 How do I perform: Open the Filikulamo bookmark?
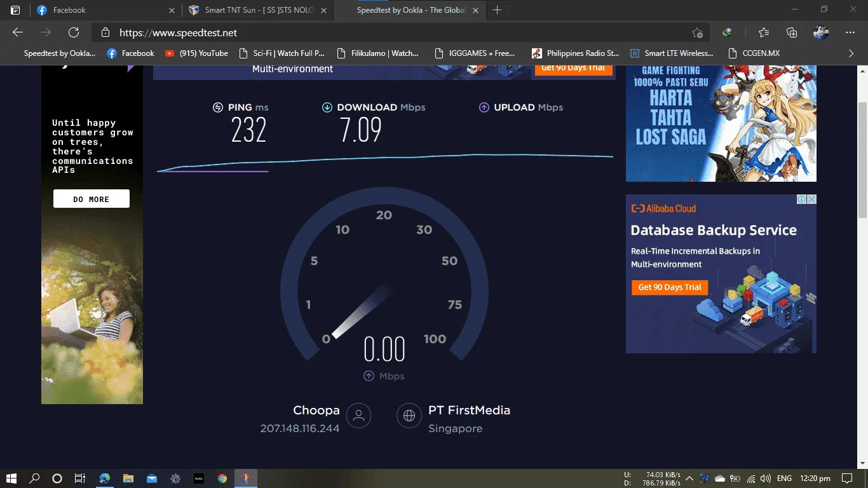[x=377, y=53]
